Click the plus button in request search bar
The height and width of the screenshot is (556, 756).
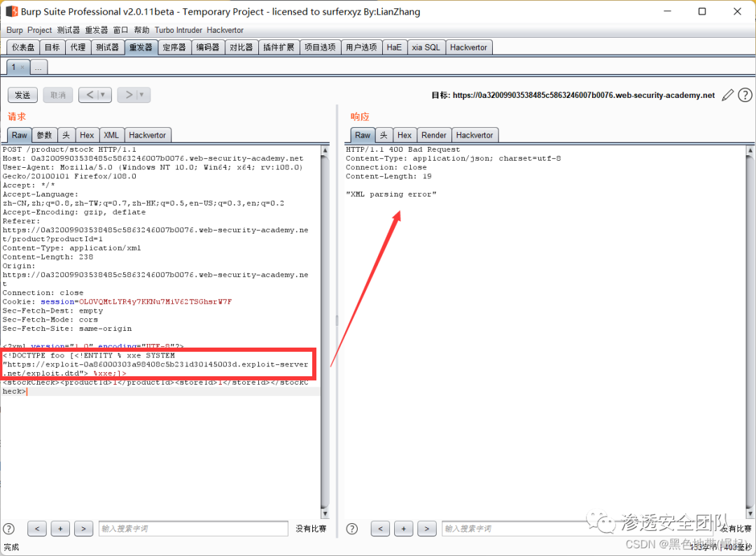pyautogui.click(x=60, y=529)
